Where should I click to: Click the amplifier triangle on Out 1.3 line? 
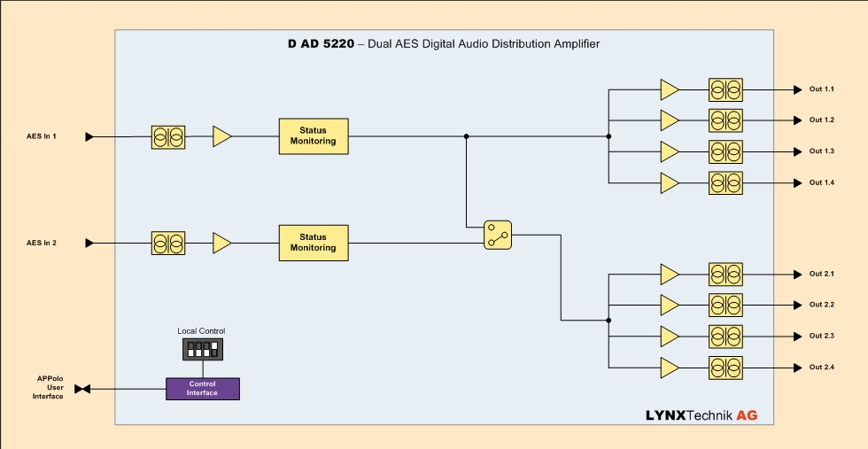coord(669,151)
